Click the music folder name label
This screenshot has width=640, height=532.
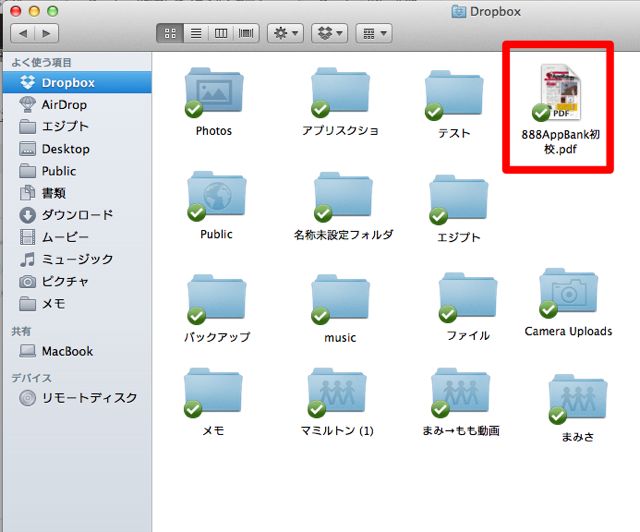point(340,338)
